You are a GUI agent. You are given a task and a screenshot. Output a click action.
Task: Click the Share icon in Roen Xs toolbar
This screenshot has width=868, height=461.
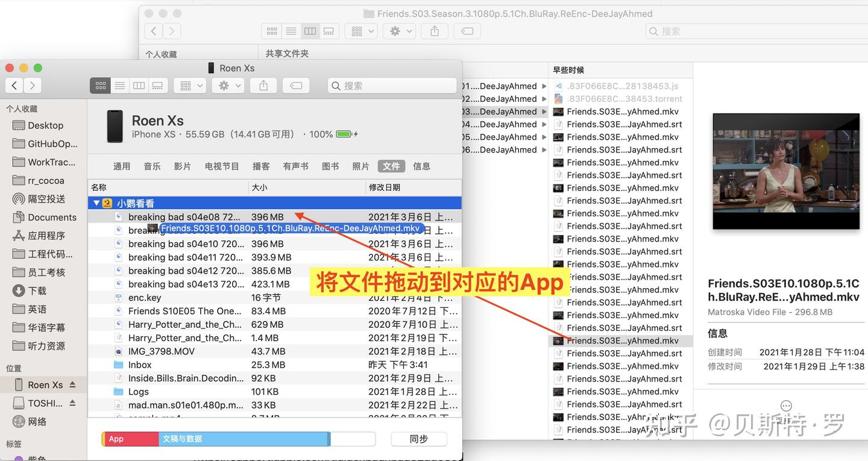(263, 86)
